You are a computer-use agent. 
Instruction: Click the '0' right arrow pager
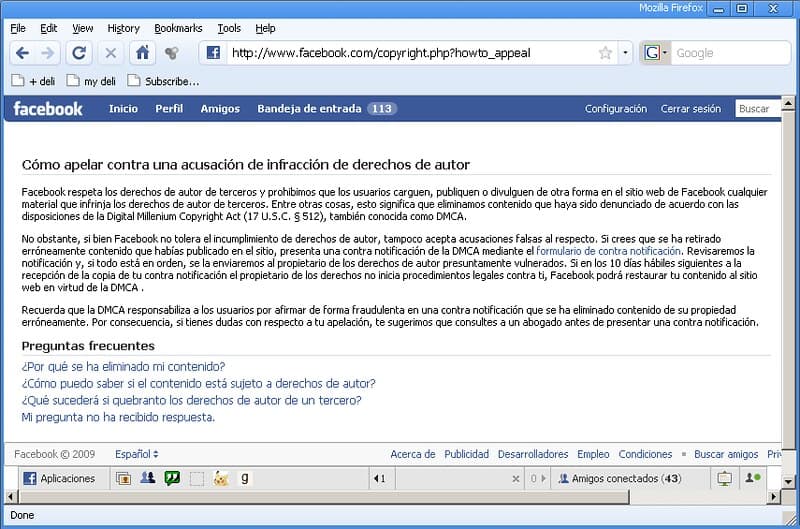pos(538,478)
